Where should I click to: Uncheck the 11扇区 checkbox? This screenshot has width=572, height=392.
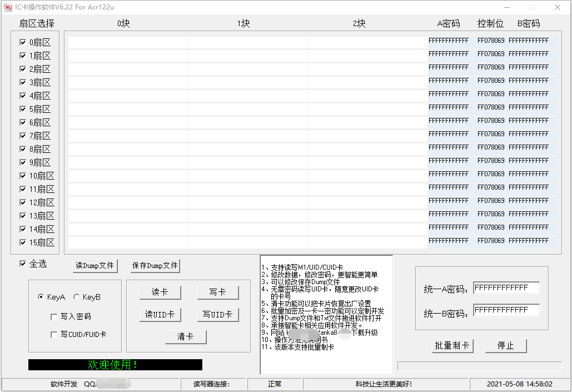pos(23,189)
